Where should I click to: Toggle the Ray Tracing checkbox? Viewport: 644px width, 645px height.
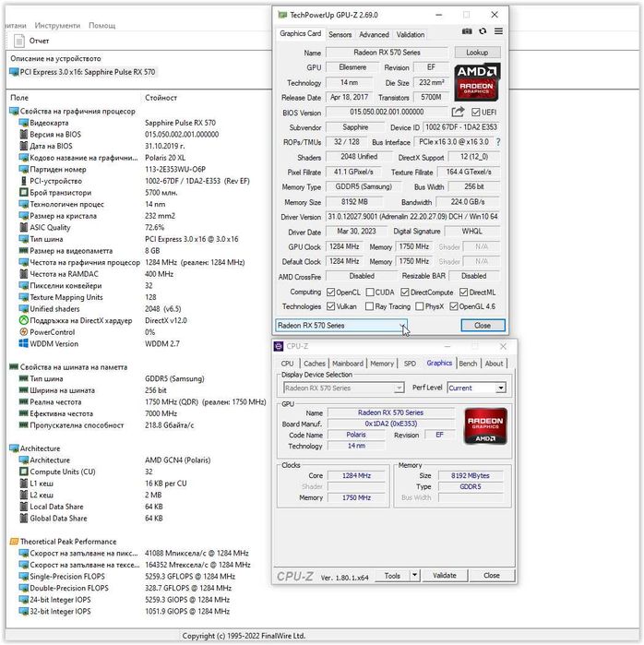[369, 306]
